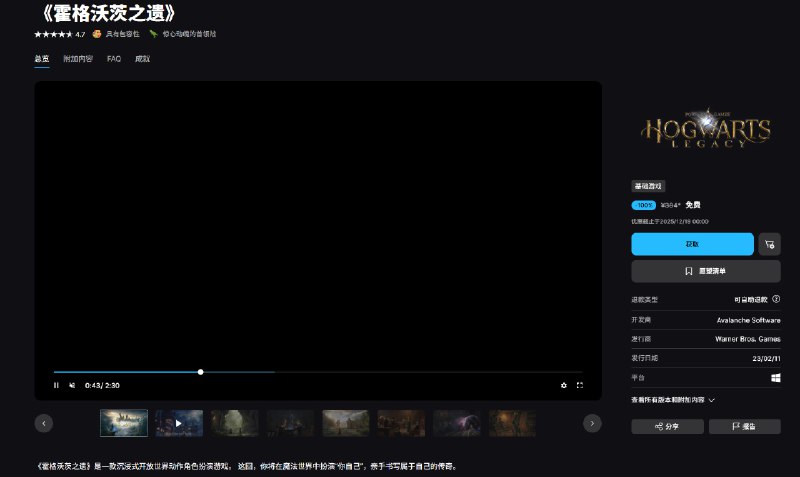Open video quality settings gear
Image resolution: width=800 pixels, height=477 pixels.
563,385
